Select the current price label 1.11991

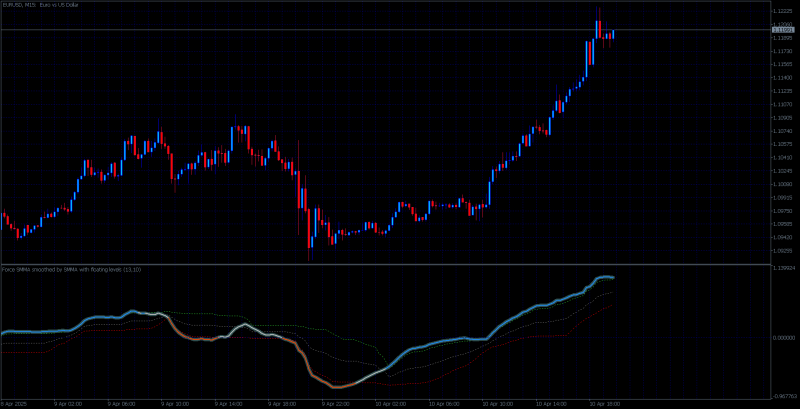pyautogui.click(x=783, y=30)
